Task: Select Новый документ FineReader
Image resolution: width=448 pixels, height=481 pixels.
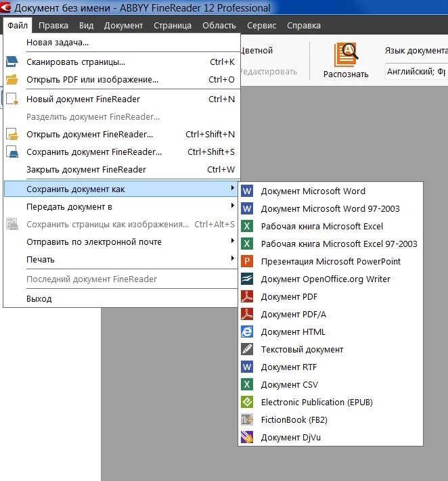Action: point(121,99)
